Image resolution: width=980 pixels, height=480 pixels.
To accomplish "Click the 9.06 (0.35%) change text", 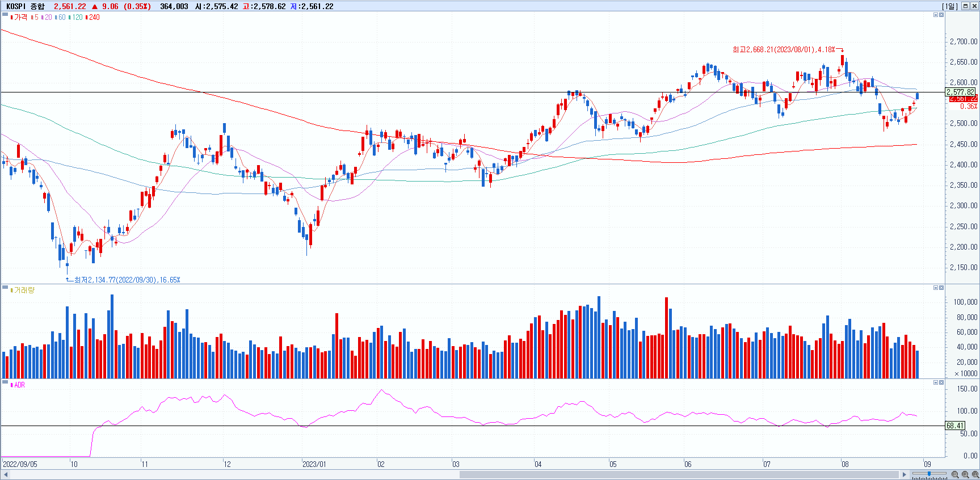I will coord(127,6).
